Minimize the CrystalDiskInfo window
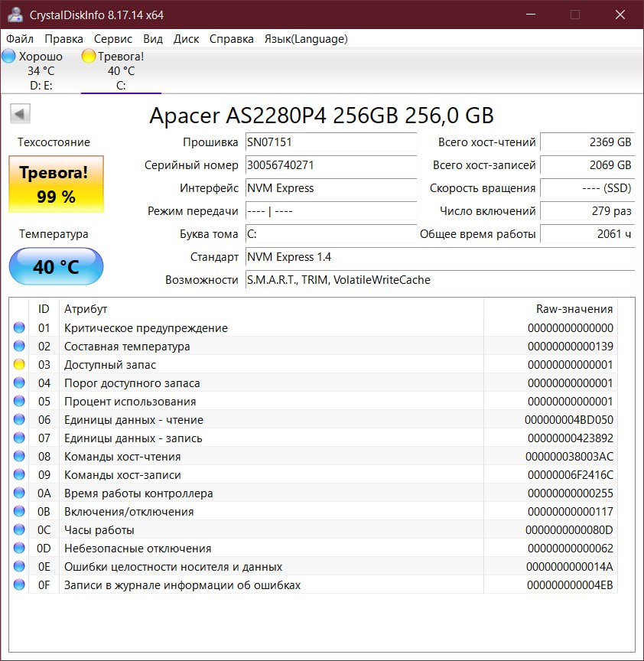 pos(531,15)
